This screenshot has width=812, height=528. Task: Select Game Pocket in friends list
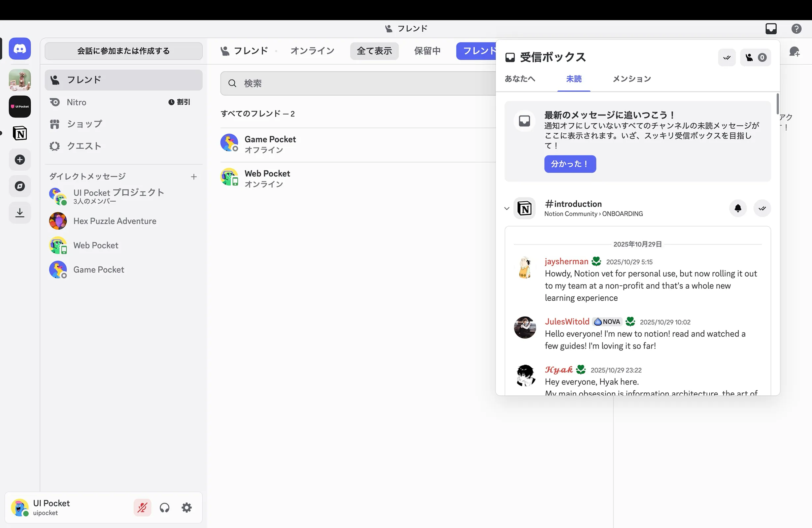pyautogui.click(x=358, y=144)
